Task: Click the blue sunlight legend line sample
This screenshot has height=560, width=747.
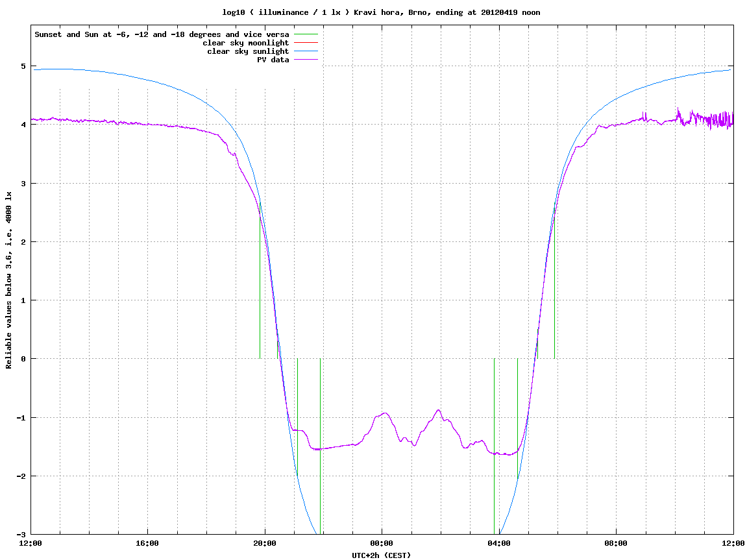Action: [x=306, y=51]
